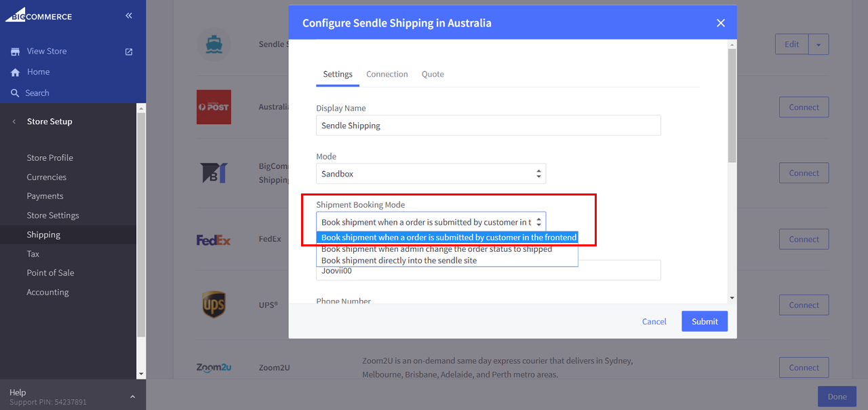This screenshot has height=410, width=868.
Task: Collapse the sidebar with double-chevron icon
Action: (129, 16)
